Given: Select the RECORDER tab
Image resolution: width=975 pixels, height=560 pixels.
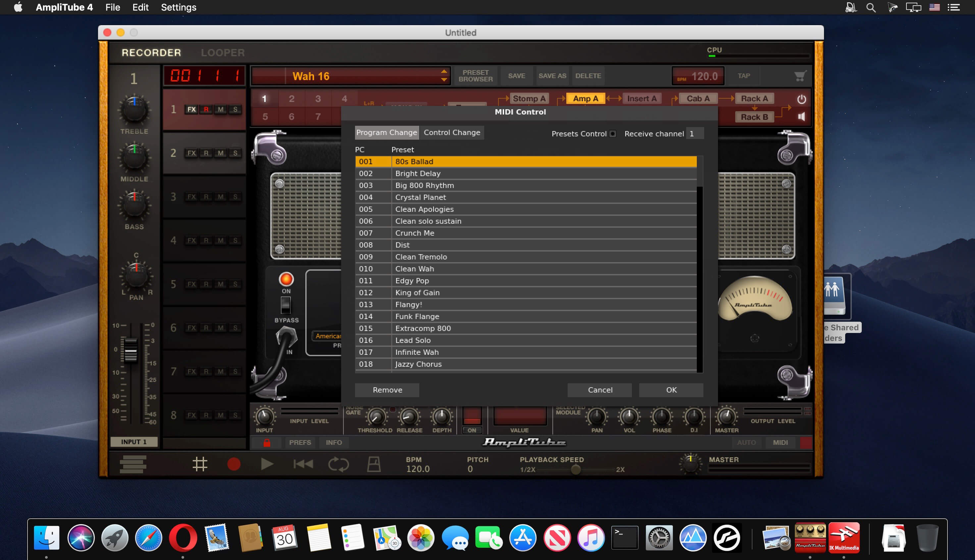Looking at the screenshot, I should (151, 53).
